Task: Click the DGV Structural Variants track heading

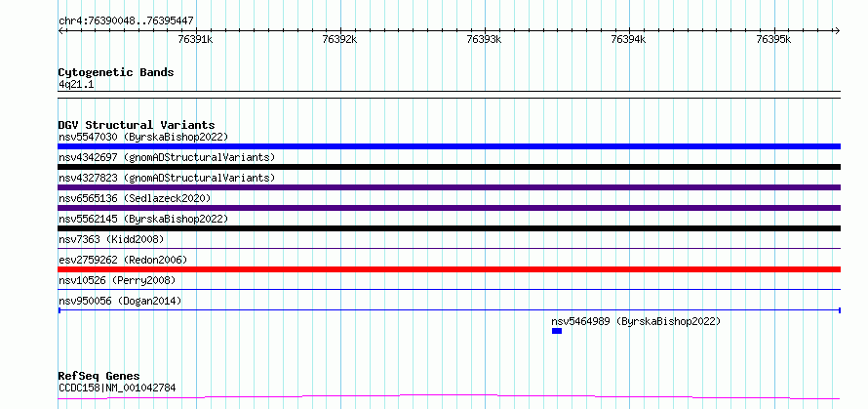Action: (x=137, y=125)
